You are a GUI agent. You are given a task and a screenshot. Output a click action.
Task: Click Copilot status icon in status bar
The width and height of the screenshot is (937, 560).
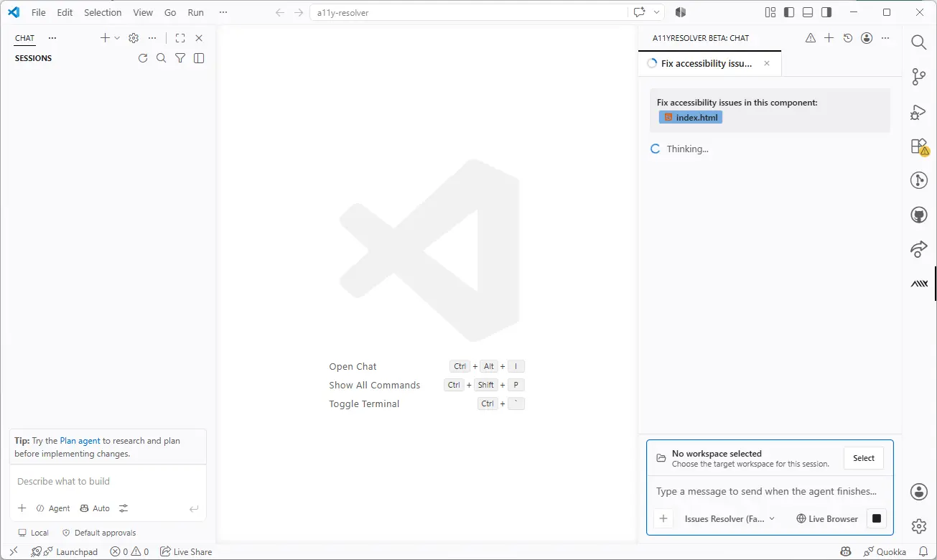point(846,551)
